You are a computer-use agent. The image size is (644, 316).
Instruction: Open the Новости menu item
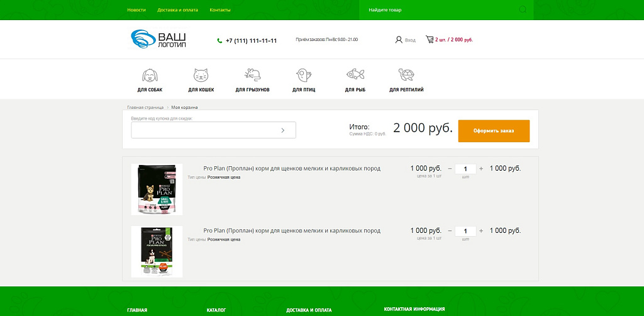136,10
